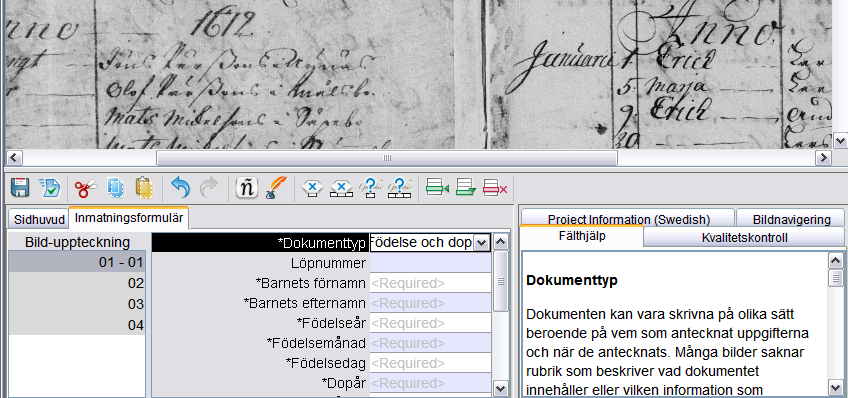Delete the record with the red X row icon
The image size is (848, 398).
(495, 188)
